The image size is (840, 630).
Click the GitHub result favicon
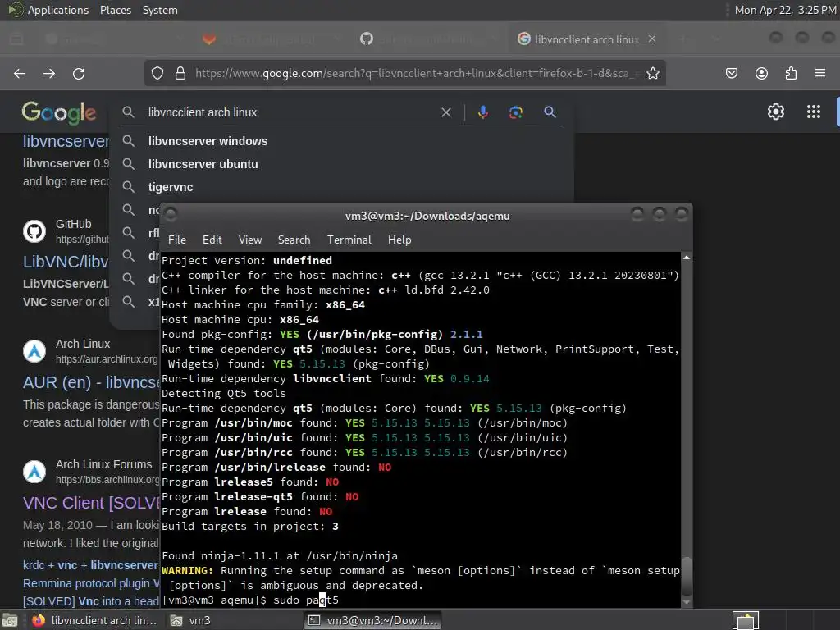click(34, 231)
